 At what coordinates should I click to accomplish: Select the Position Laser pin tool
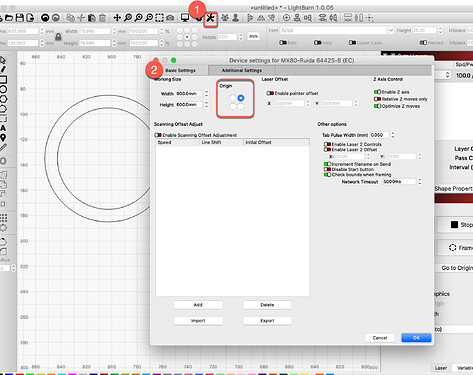tap(3, 137)
